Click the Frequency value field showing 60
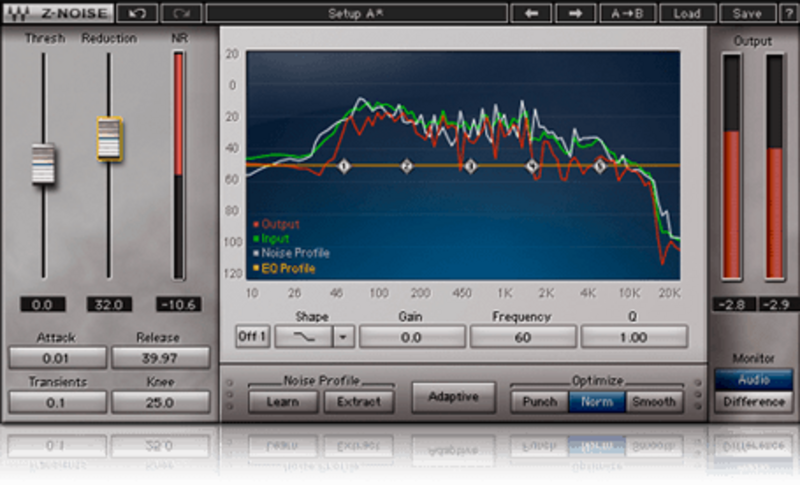Image resolution: width=800 pixels, height=485 pixels. click(523, 337)
